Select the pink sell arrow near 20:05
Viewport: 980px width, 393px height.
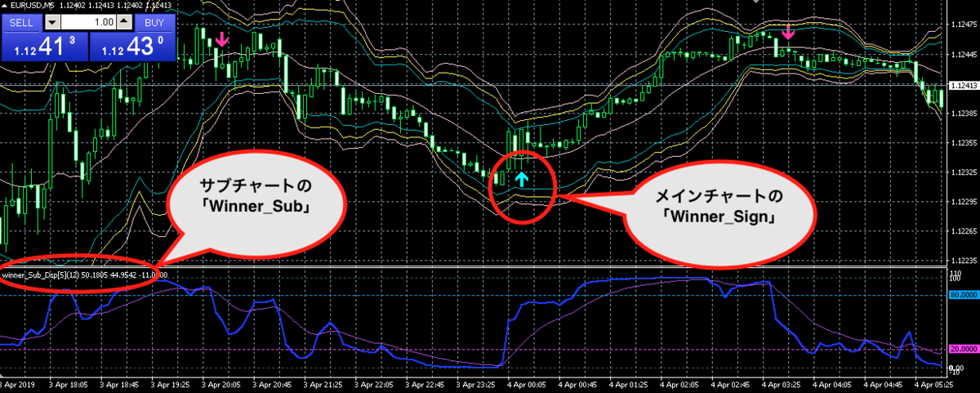[223, 38]
